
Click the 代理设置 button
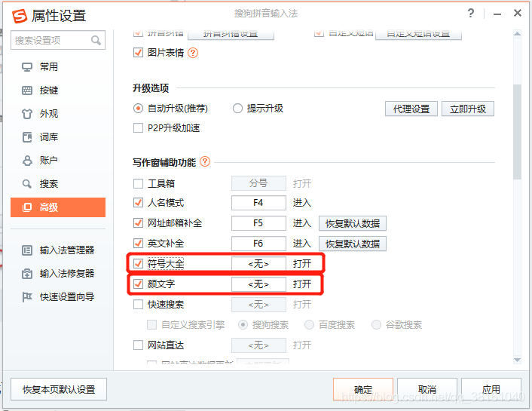411,109
